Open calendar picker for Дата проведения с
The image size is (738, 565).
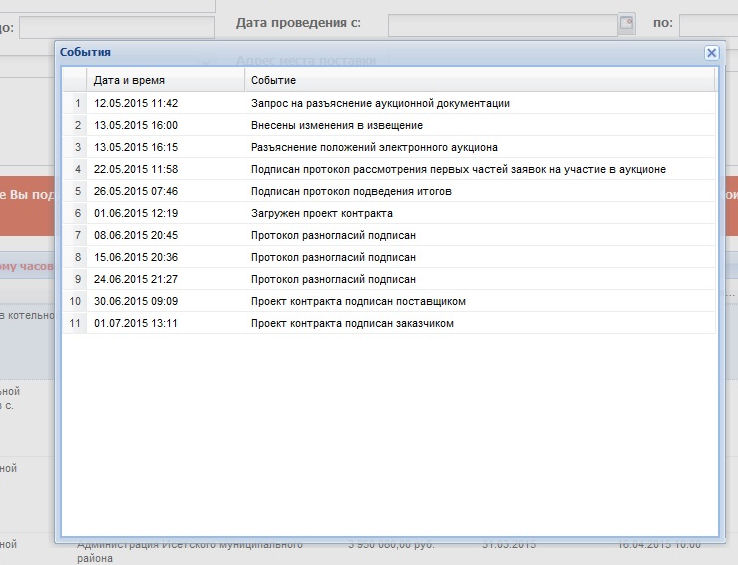(626, 23)
